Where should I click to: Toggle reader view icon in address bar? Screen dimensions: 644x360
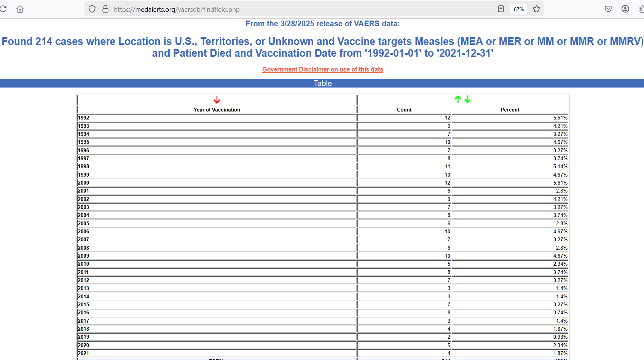(x=501, y=9)
